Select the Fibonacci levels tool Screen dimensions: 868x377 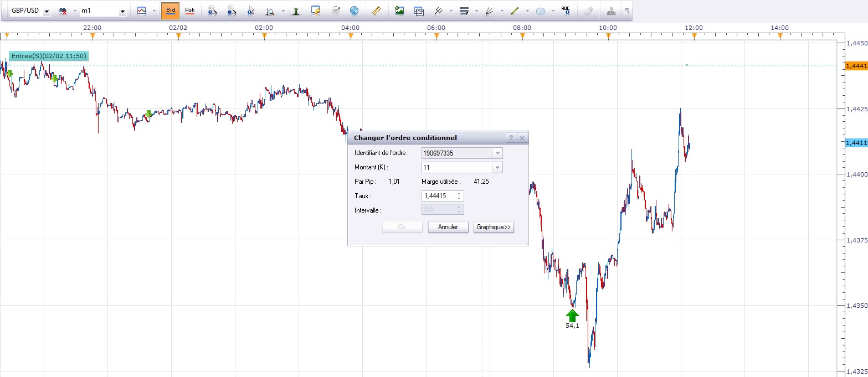(x=464, y=11)
